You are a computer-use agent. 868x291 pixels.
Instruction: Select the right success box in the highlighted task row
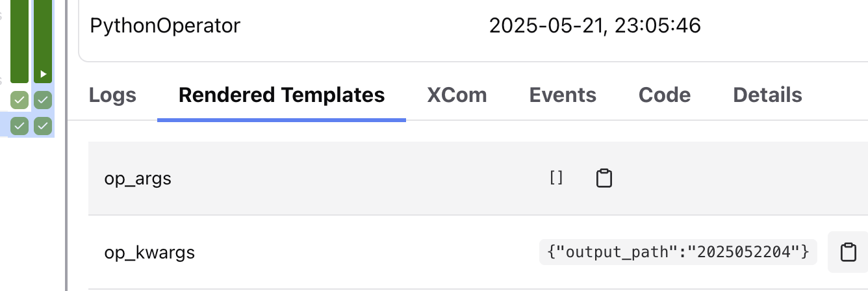tap(43, 125)
